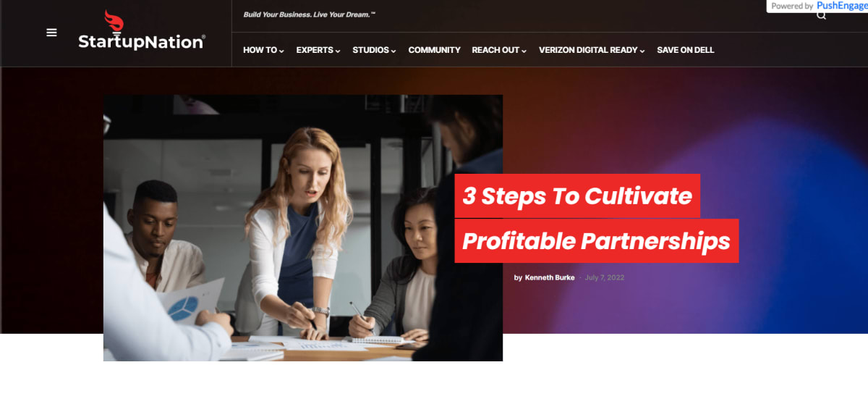Expand the STUDIOS dropdown arrow

(x=393, y=51)
